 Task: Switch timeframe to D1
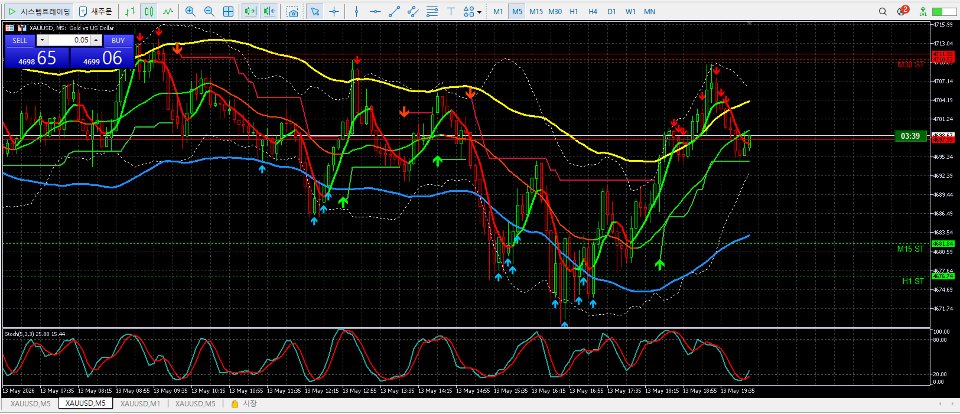[612, 11]
